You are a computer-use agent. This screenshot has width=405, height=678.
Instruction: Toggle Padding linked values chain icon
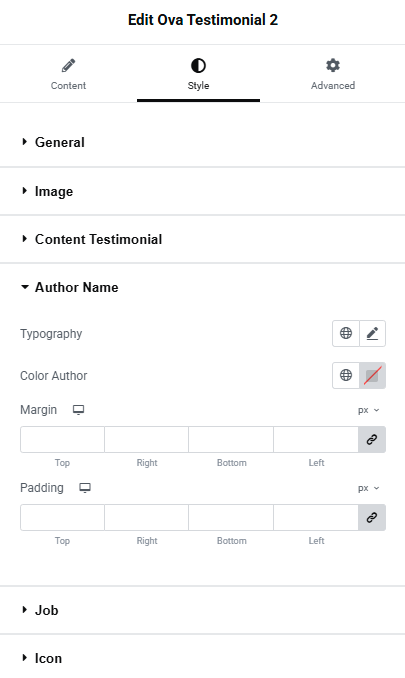pos(372,518)
